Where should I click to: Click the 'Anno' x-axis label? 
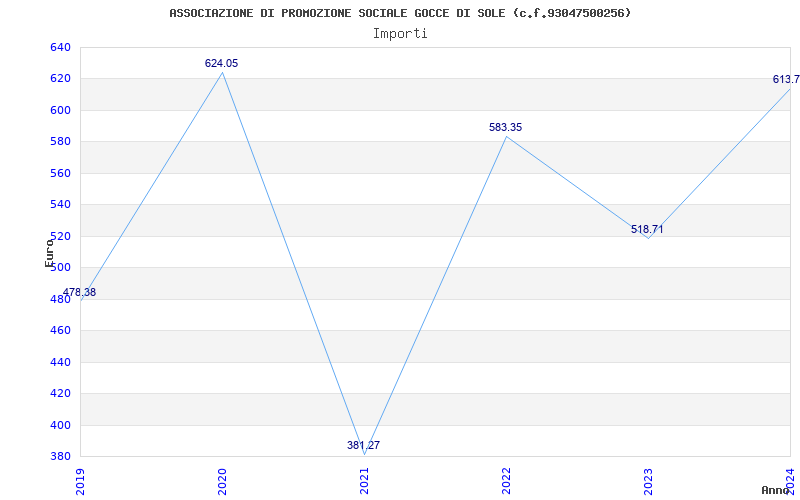pos(776,490)
